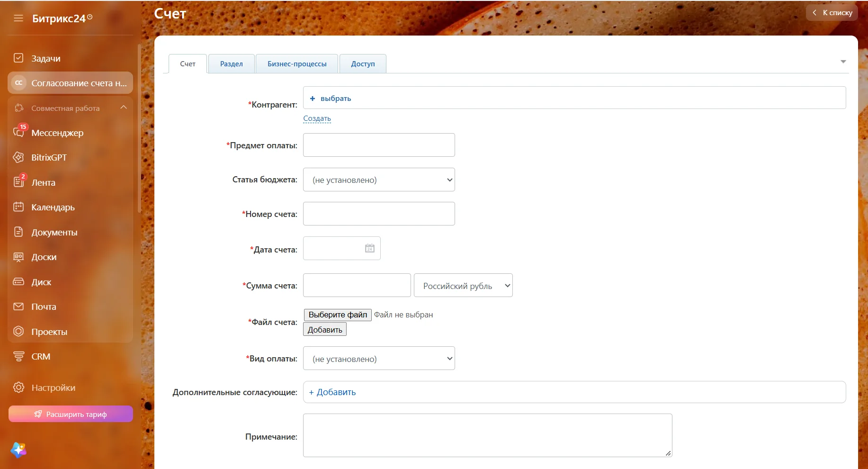Open Согласование счета sidebar item
Image resolution: width=868 pixels, height=469 pixels.
tap(71, 83)
